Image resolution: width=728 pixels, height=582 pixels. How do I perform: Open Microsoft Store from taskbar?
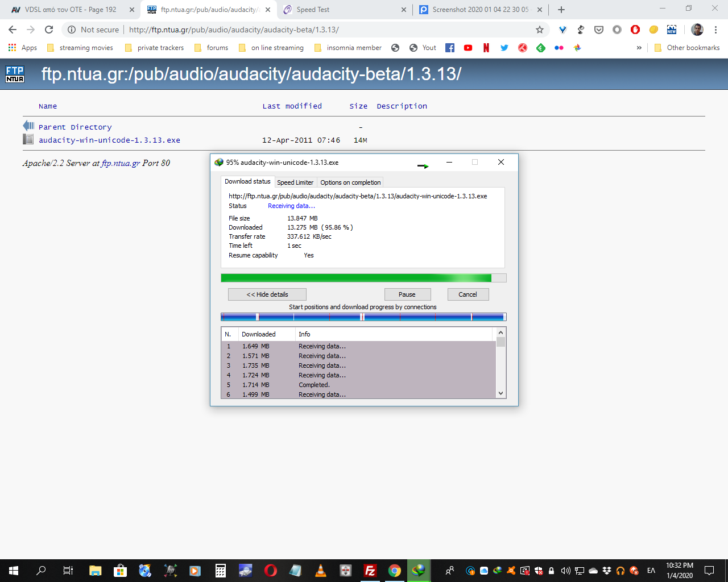tap(120, 571)
